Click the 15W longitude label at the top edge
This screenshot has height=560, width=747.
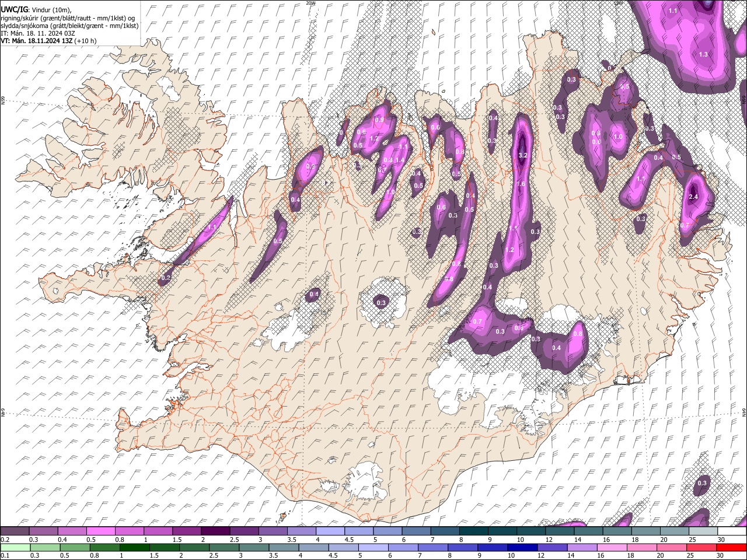[619, 3]
